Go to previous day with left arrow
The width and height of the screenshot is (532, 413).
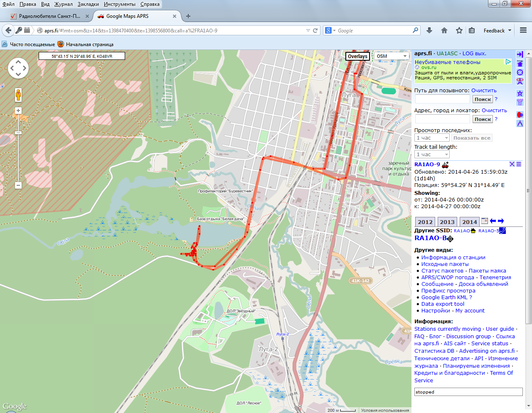[493, 221]
